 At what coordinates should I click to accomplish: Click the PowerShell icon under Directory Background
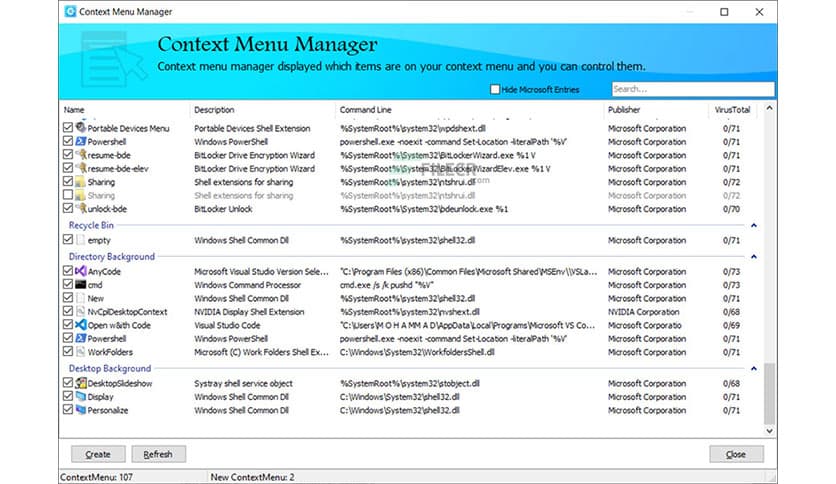pyautogui.click(x=81, y=338)
